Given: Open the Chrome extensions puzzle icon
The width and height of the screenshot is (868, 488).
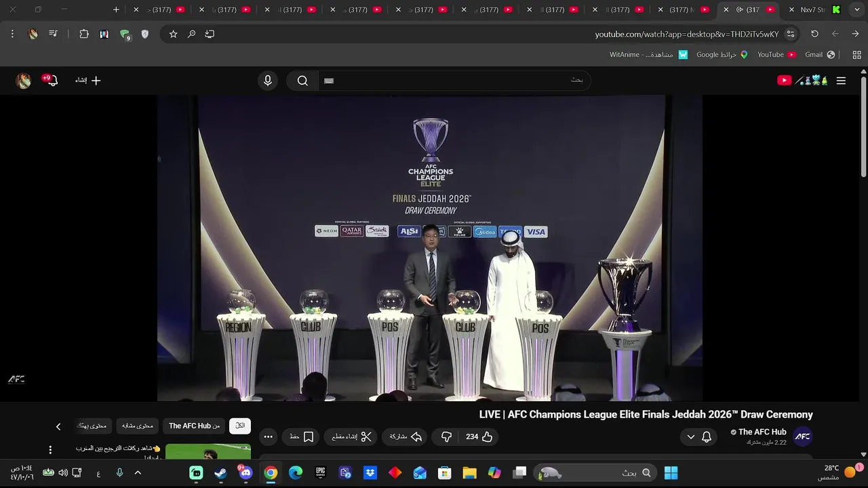Looking at the screenshot, I should [84, 34].
